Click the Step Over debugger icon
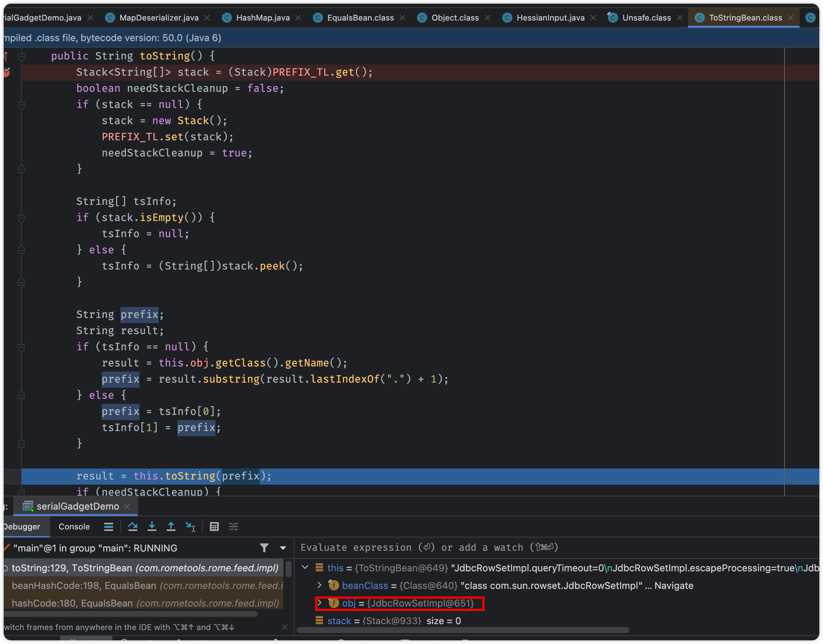This screenshot has height=644, width=823. 132,527
